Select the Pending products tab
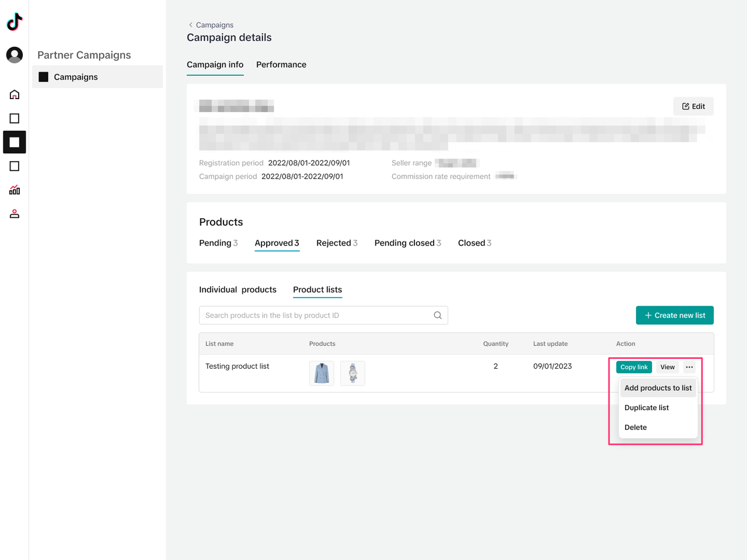 (218, 243)
